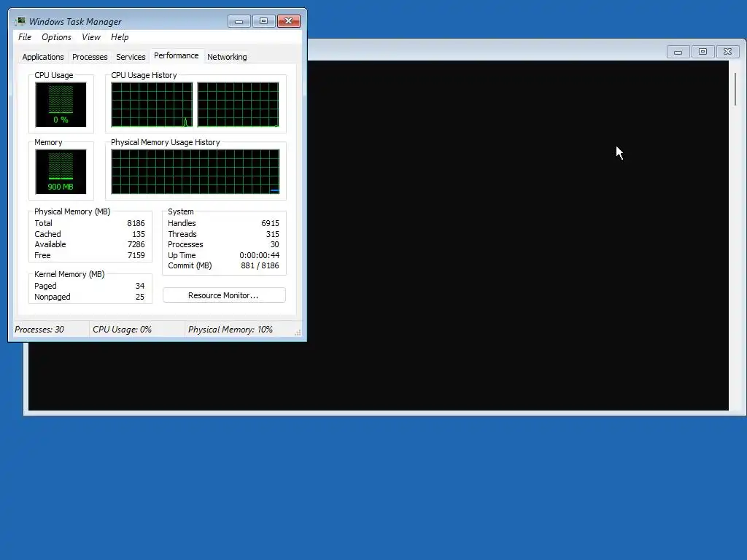Click the Handles value 6915
The height and width of the screenshot is (560, 747).
click(x=270, y=223)
